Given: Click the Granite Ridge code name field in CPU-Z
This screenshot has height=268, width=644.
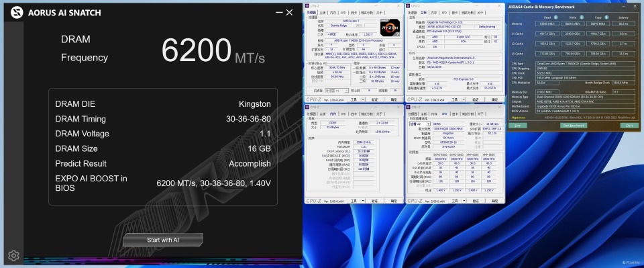Looking at the screenshot, I should click(339, 26).
